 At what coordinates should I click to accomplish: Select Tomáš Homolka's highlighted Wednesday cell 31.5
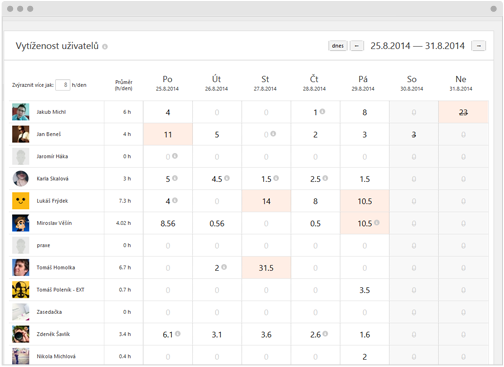point(266,268)
